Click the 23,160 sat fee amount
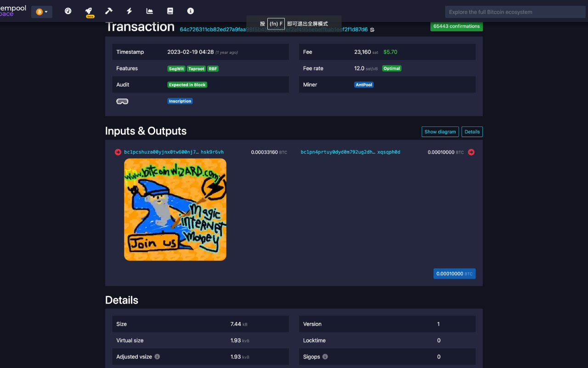This screenshot has height=368, width=588. click(367, 52)
